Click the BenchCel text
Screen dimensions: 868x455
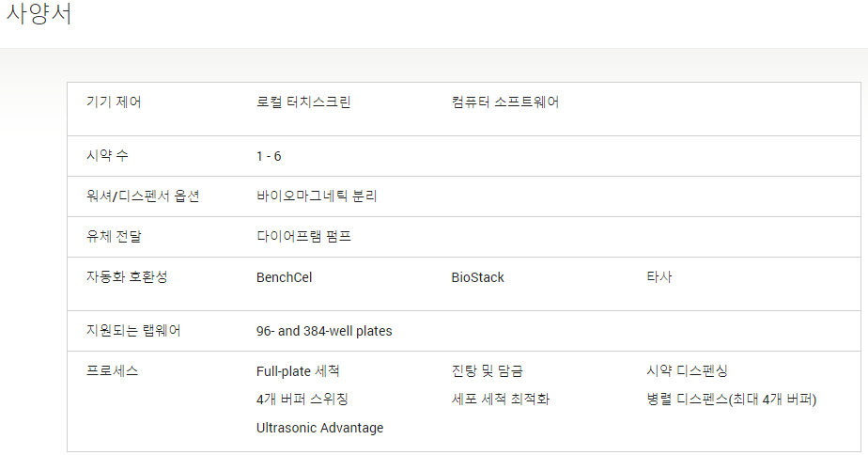click(x=284, y=277)
